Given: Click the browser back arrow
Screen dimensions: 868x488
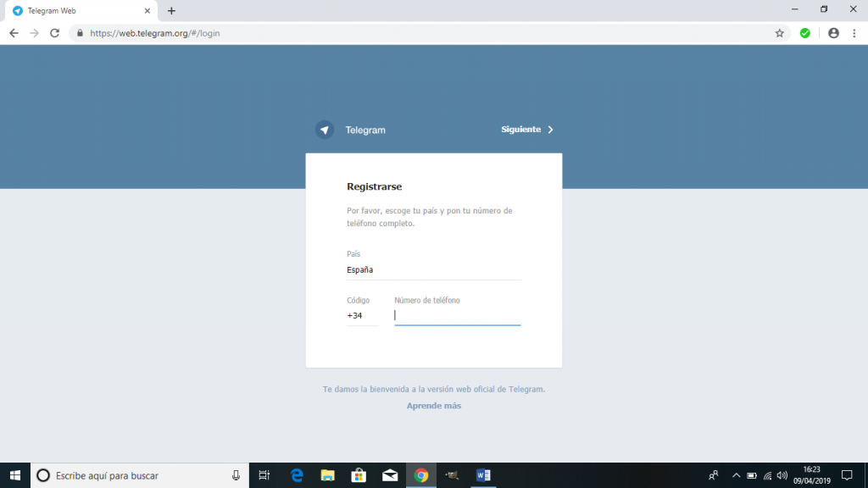Looking at the screenshot, I should point(14,33).
